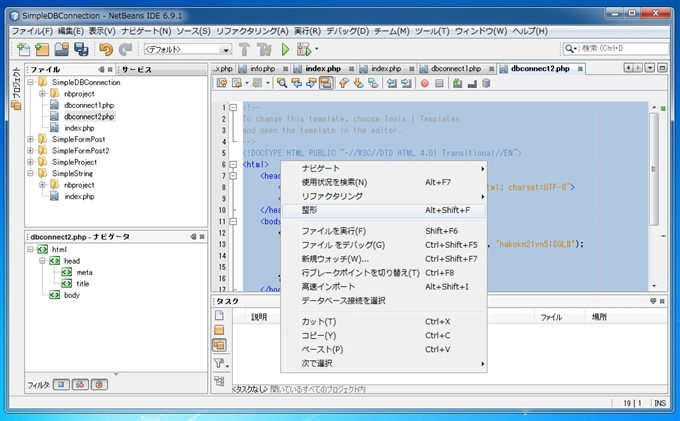
Task: Click the task filter funnel icon
Action: [221, 363]
